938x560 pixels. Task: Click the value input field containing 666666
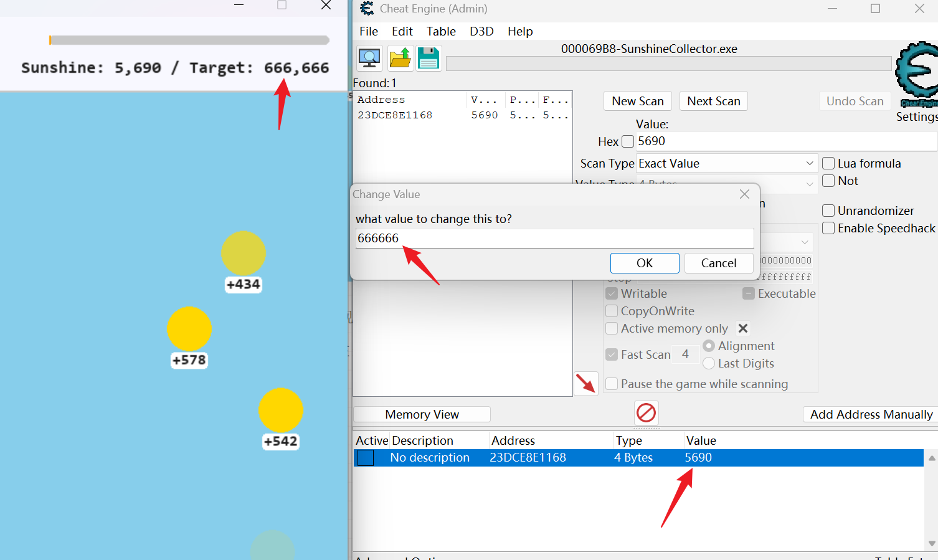pyautogui.click(x=554, y=239)
